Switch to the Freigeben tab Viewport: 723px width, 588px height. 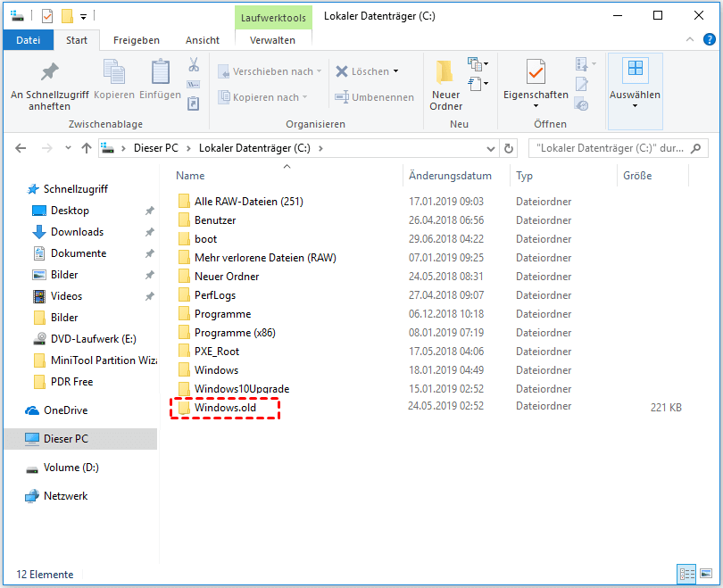(137, 40)
